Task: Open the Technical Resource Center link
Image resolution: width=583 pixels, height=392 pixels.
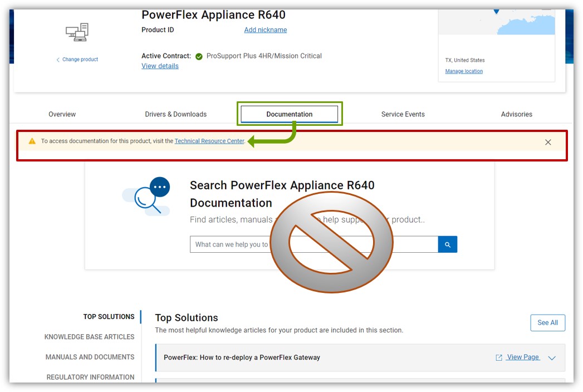Action: pyautogui.click(x=209, y=141)
